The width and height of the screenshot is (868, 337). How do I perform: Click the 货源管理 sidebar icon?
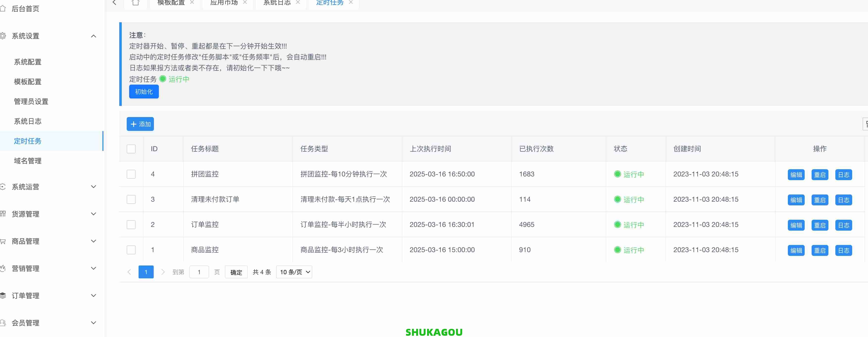3,214
